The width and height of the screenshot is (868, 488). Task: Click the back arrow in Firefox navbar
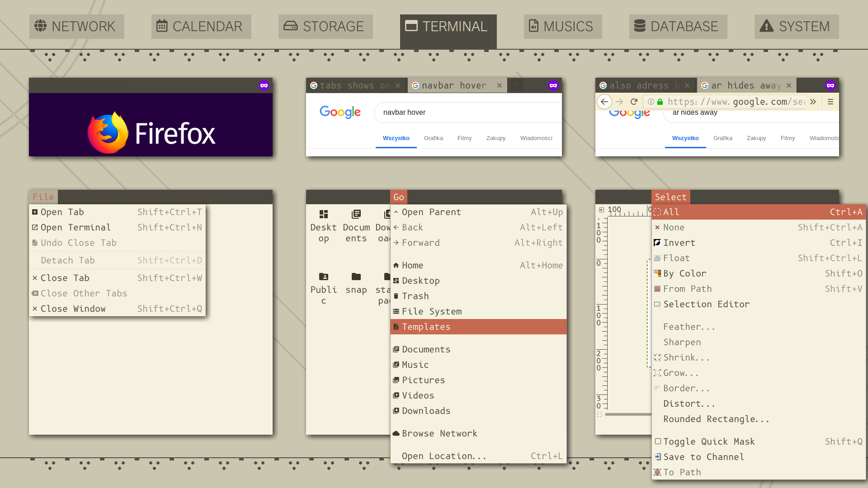(x=604, y=102)
